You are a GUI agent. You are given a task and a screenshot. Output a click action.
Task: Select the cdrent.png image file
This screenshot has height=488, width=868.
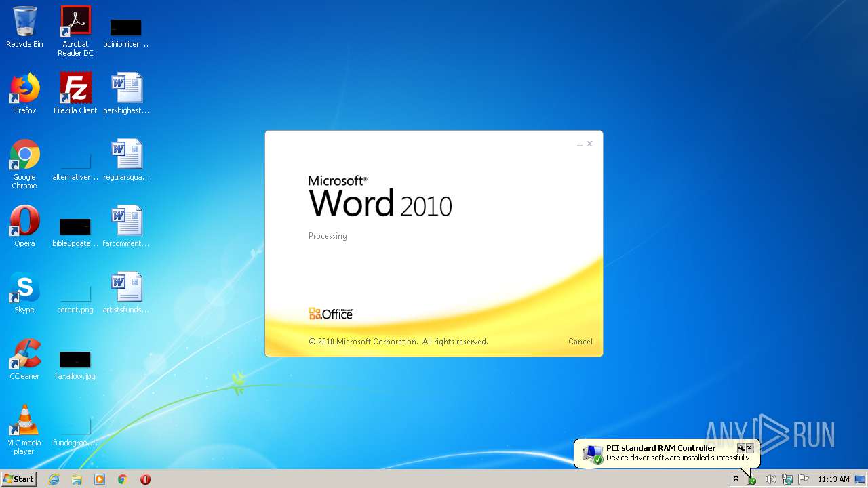pyautogui.click(x=75, y=298)
